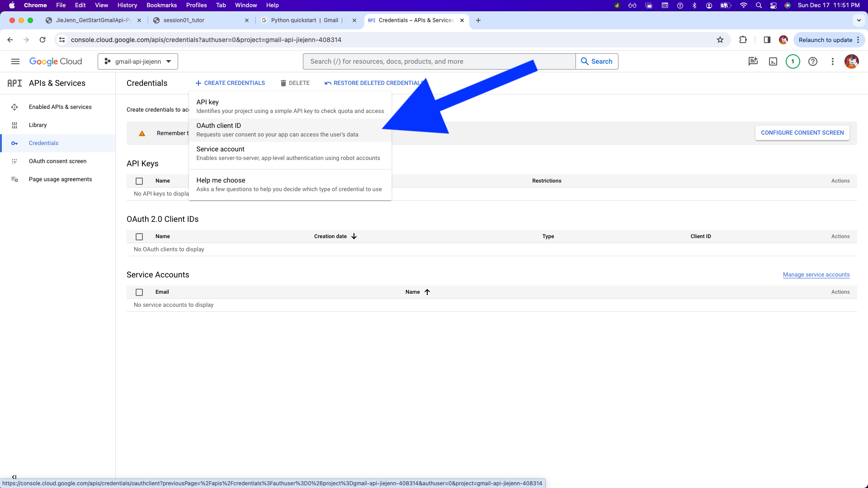Click the Google Cloud logo
Viewport: 868px width, 488px height.
click(x=56, y=61)
